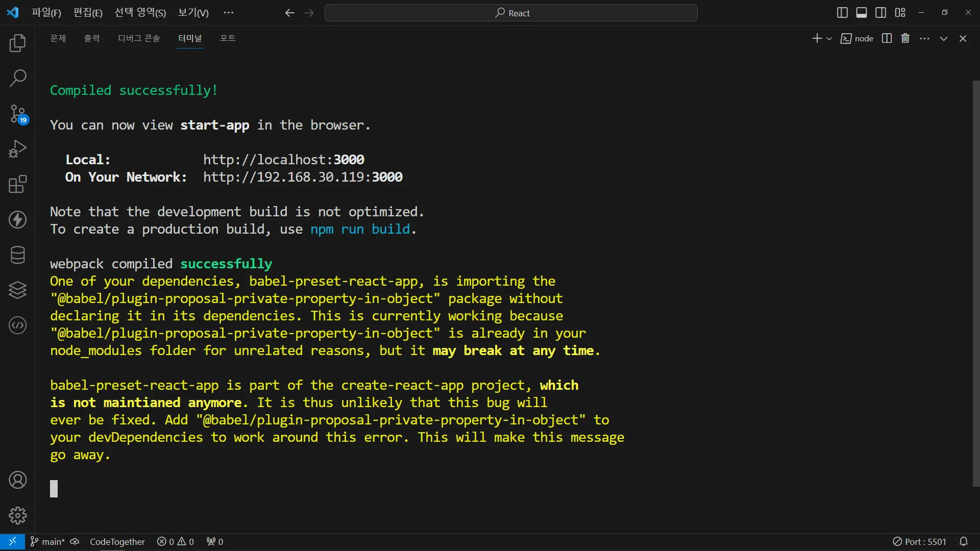980x551 pixels.
Task: Click the Port : 5501 status button
Action: point(919,541)
